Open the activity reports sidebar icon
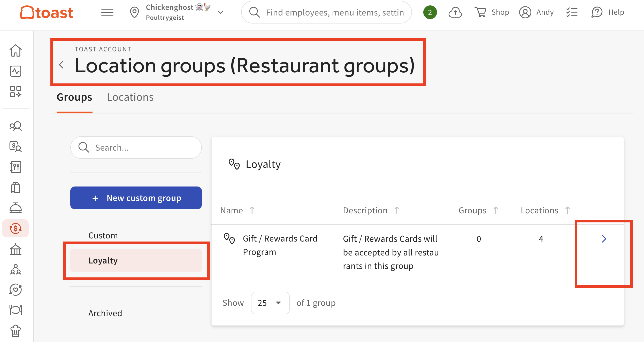Screen dimensions: 644x342 (16, 71)
